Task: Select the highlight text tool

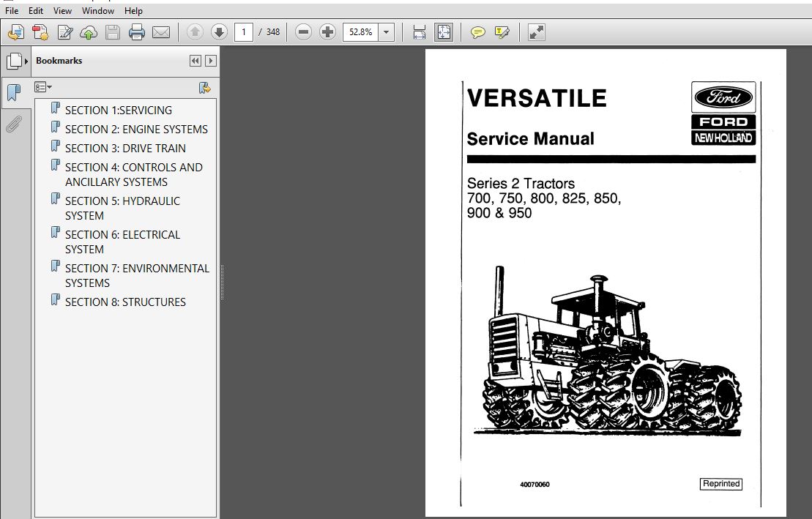Action: [x=502, y=32]
